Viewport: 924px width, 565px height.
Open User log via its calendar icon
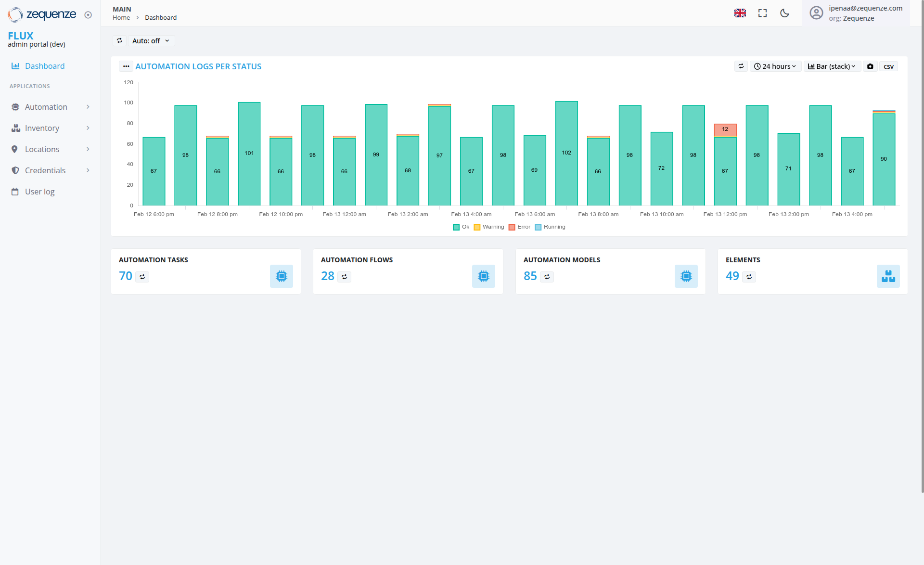16,192
